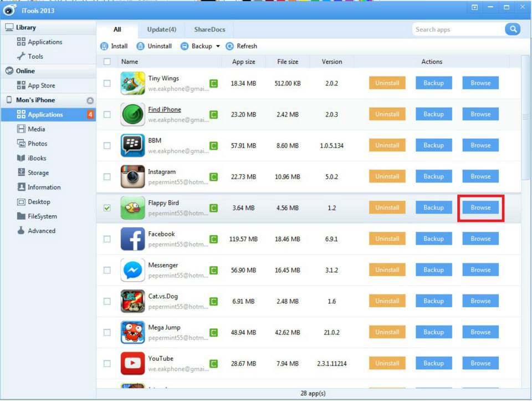This screenshot has width=532, height=401.
Task: Check the Instagram checkbox
Action: coord(107,176)
